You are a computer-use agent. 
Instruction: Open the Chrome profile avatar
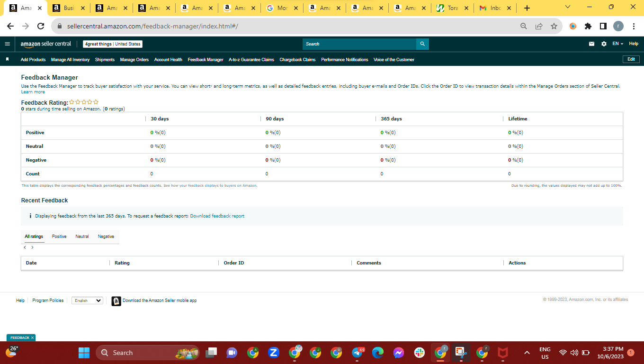618,27
